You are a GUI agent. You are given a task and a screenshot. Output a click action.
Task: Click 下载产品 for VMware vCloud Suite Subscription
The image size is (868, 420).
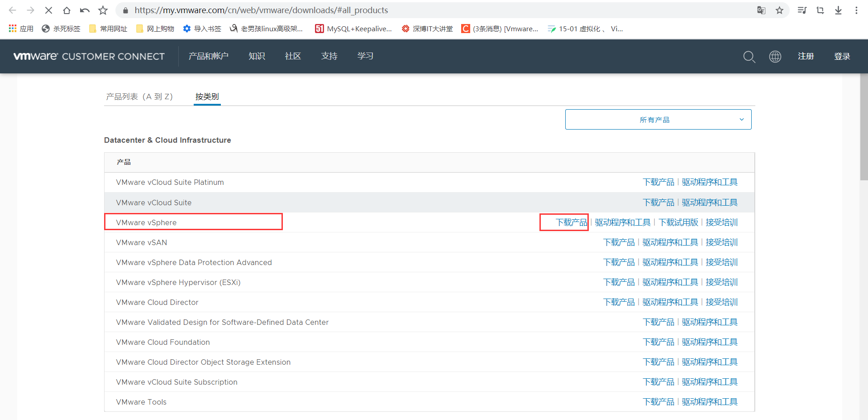[x=658, y=382]
